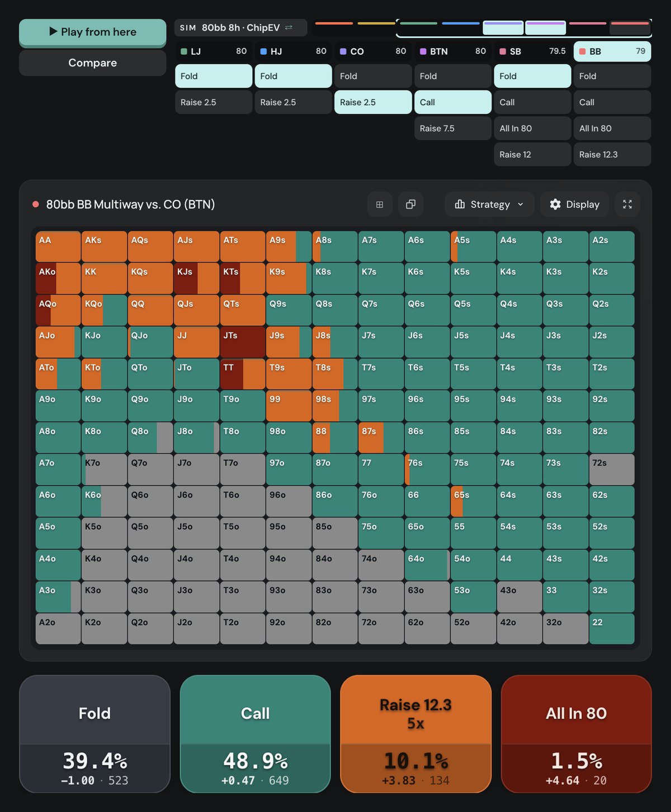This screenshot has width=671, height=812.
Task: Choose Raise 2.5 under LJ
Action: coord(214,102)
